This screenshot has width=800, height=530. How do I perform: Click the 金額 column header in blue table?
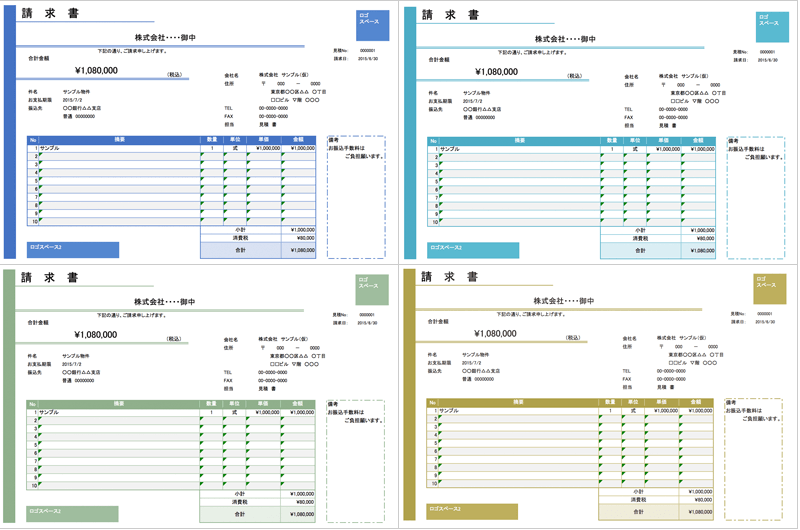click(x=298, y=139)
